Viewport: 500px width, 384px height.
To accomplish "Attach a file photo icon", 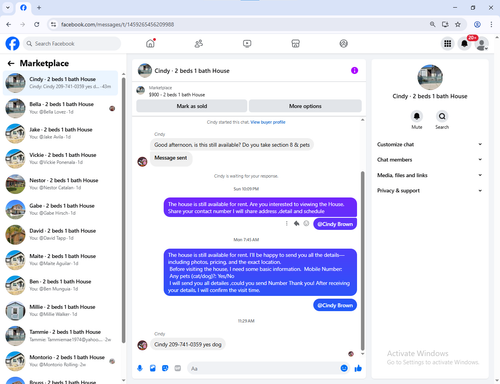I will [x=153, y=368].
